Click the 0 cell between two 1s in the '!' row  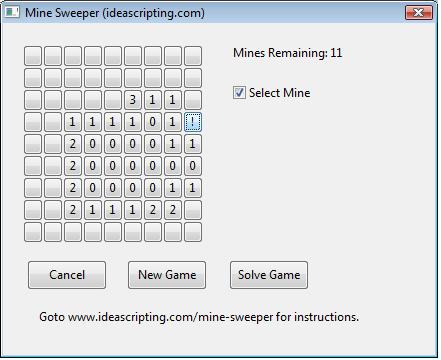pyautogui.click(x=153, y=122)
